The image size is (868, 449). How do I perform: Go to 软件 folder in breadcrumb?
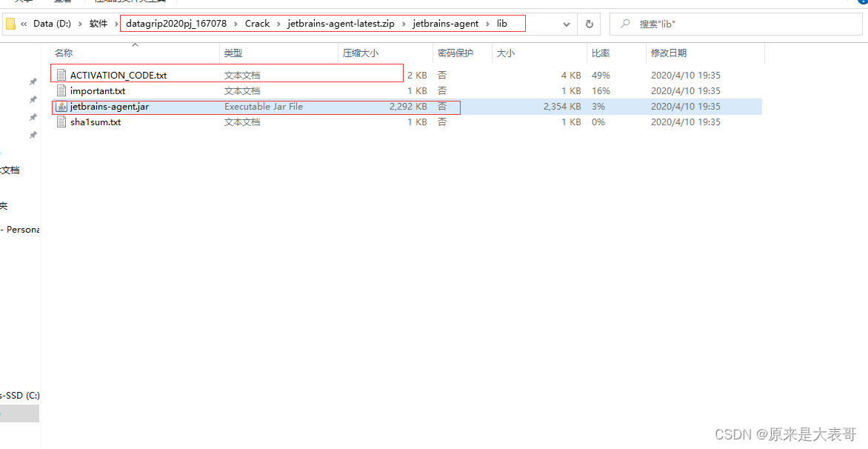[x=99, y=24]
